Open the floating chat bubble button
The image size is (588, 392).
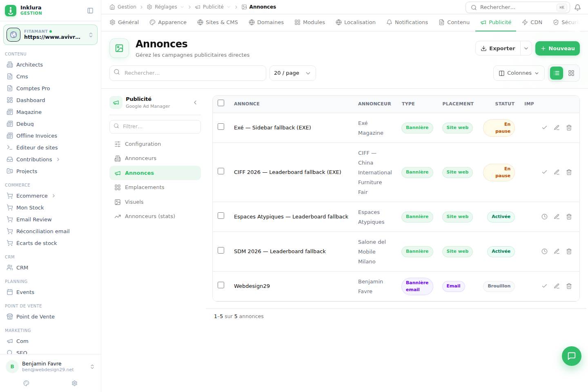[x=572, y=356]
